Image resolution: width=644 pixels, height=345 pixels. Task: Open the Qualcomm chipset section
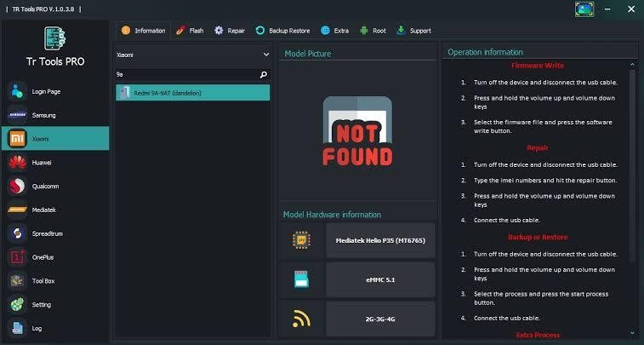tap(55, 187)
